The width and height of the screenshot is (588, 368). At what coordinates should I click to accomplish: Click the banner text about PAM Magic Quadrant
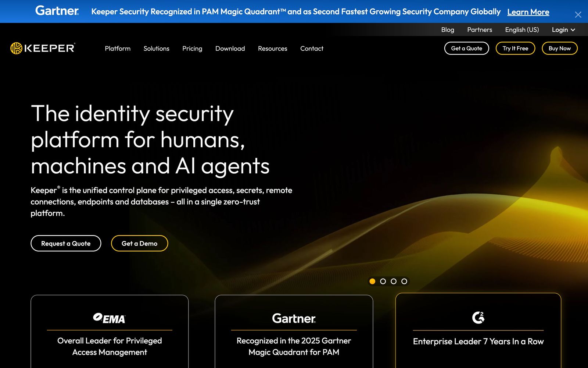tap(296, 12)
